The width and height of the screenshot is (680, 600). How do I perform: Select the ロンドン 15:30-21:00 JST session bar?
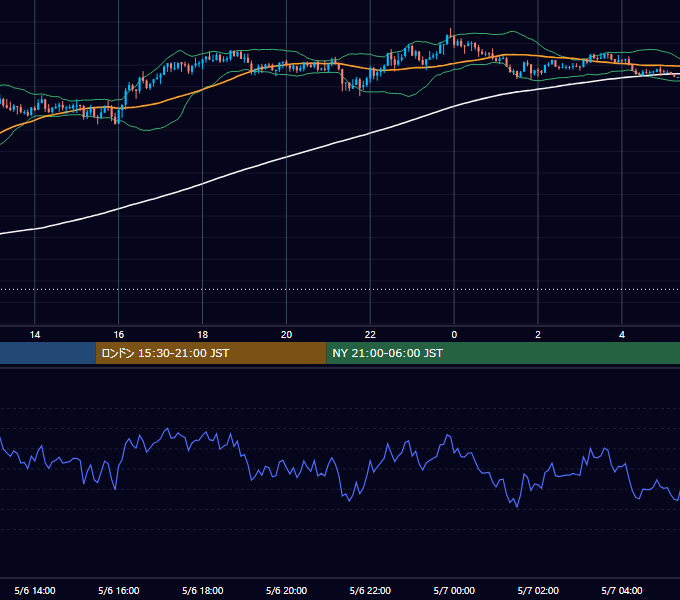click(211, 353)
